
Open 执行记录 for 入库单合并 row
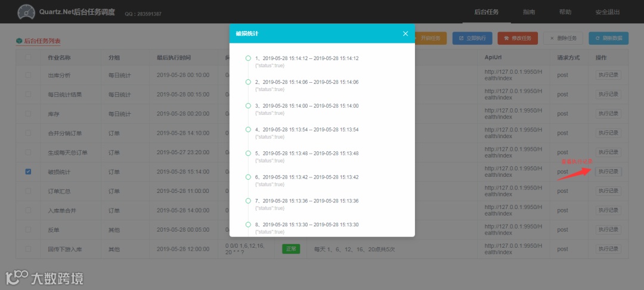[608, 210]
